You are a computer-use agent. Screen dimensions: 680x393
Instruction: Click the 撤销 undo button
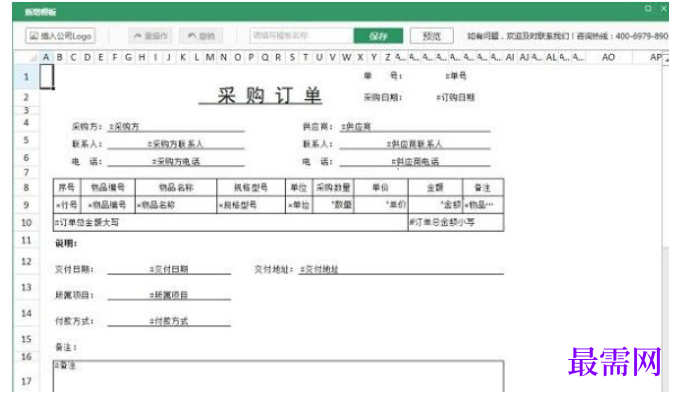(201, 36)
